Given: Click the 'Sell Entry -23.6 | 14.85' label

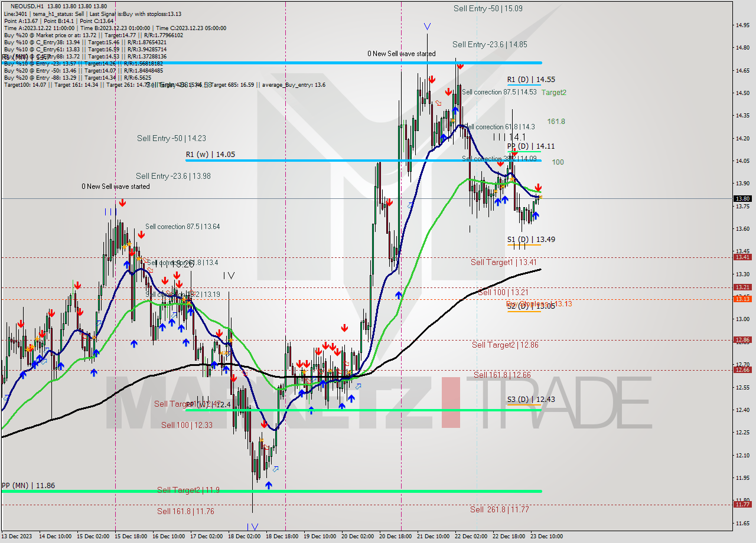Looking at the screenshot, I should tap(490, 44).
